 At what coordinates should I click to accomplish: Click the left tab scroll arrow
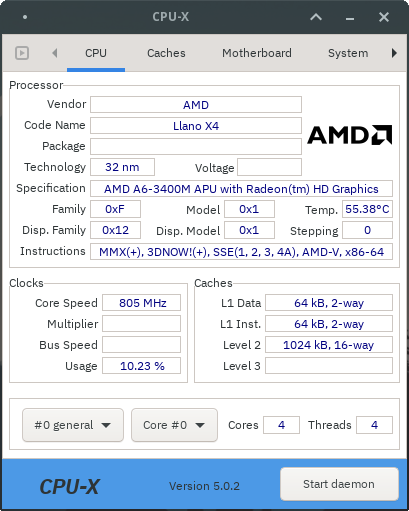pyautogui.click(x=55, y=53)
